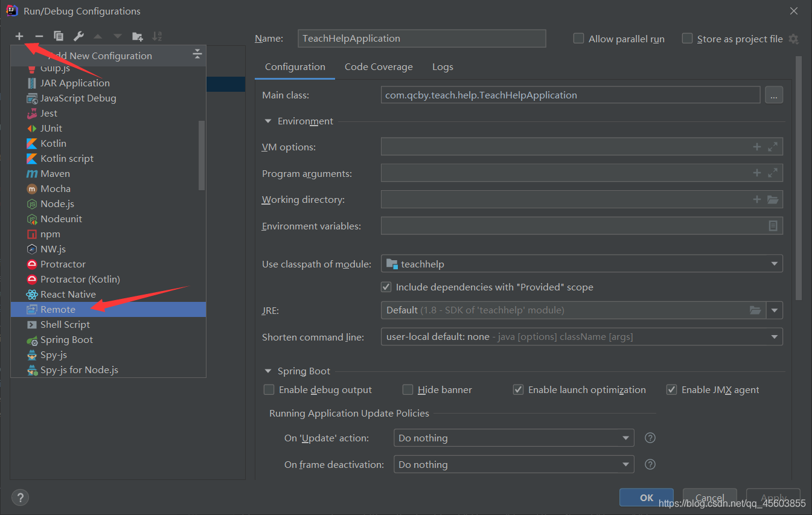Browse Main class with ellipsis button
This screenshot has width=812, height=515.
click(x=774, y=95)
